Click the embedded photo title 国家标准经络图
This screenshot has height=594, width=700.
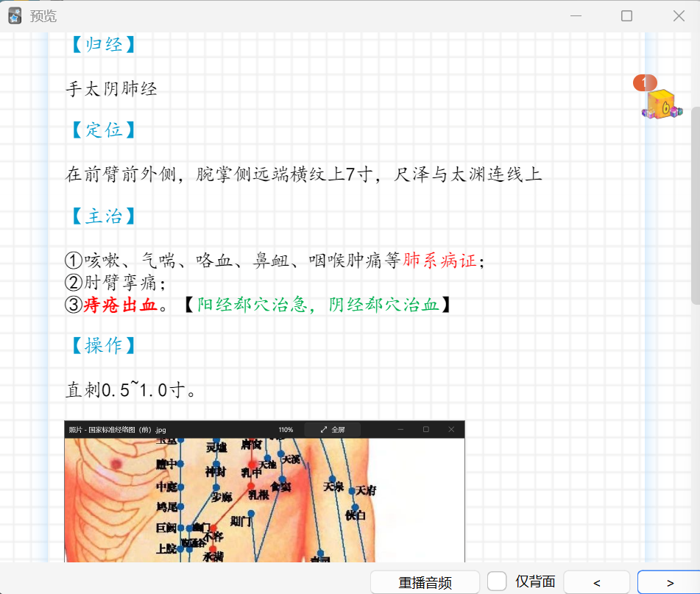click(118, 430)
